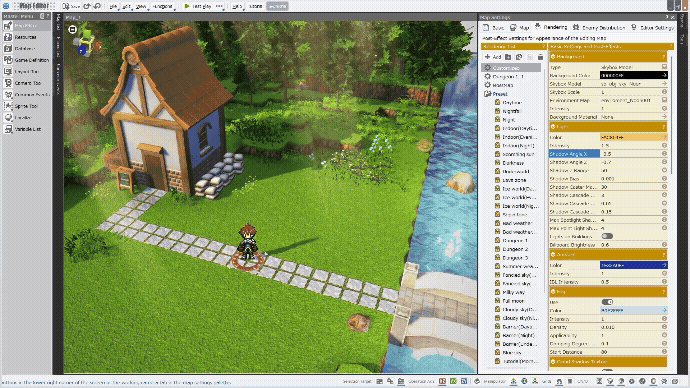Open the Sprite Tool
Image resolution: width=690 pixels, height=388 pixels.
coord(26,106)
